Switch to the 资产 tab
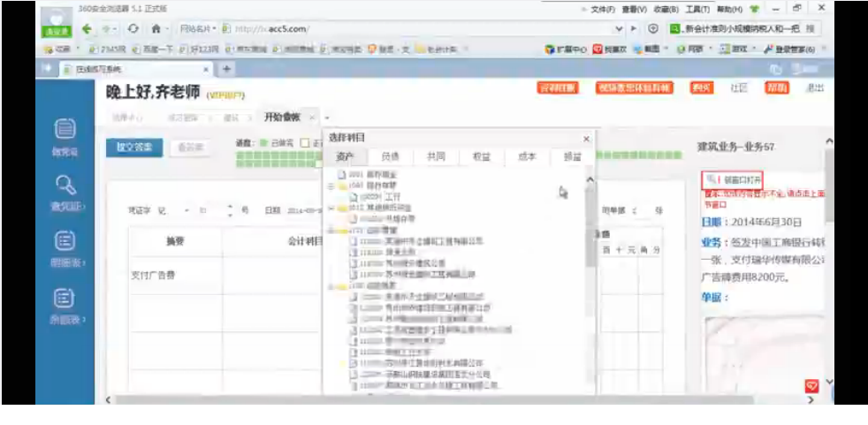 [x=345, y=157]
